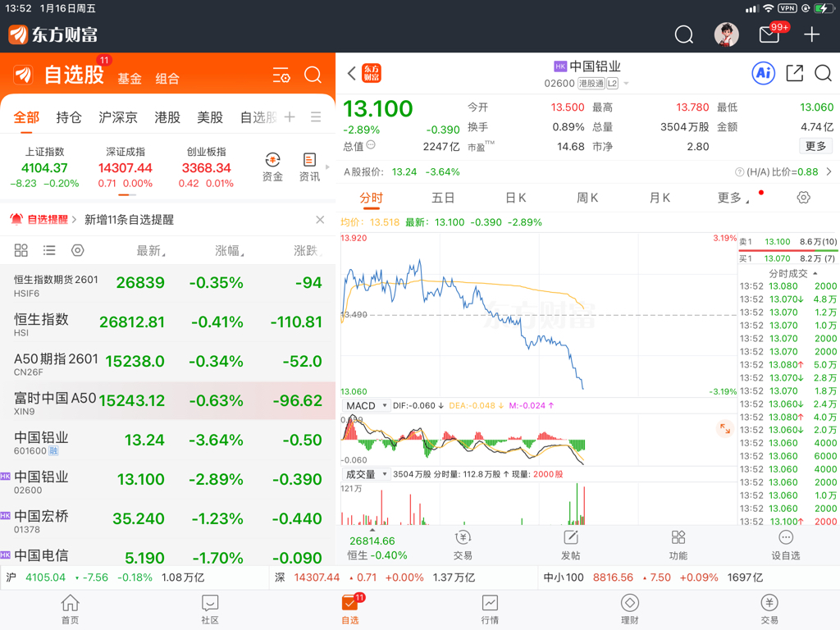The height and width of the screenshot is (630, 840).
Task: Switch to 持仓 holdings tab
Action: click(x=69, y=117)
